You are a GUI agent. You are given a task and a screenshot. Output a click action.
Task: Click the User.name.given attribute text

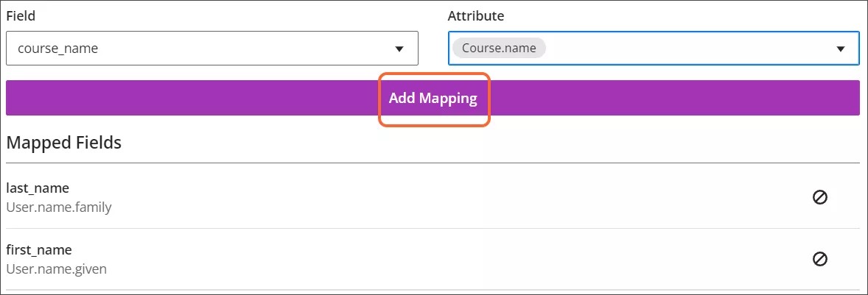57,269
